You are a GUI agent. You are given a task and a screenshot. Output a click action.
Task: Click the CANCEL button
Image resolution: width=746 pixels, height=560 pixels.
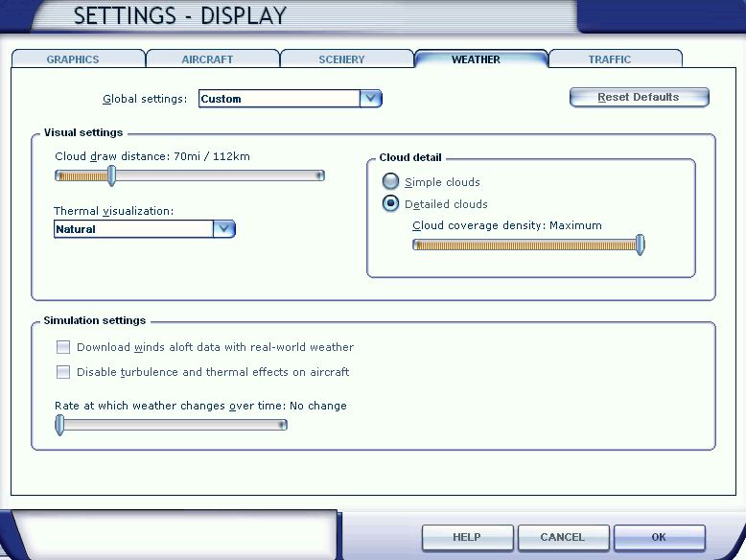(x=563, y=537)
